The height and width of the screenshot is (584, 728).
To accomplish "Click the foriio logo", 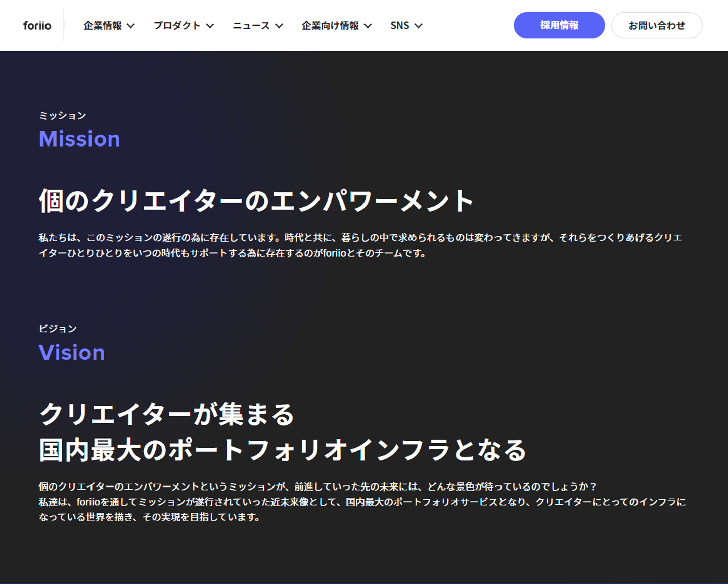I will pos(37,25).
